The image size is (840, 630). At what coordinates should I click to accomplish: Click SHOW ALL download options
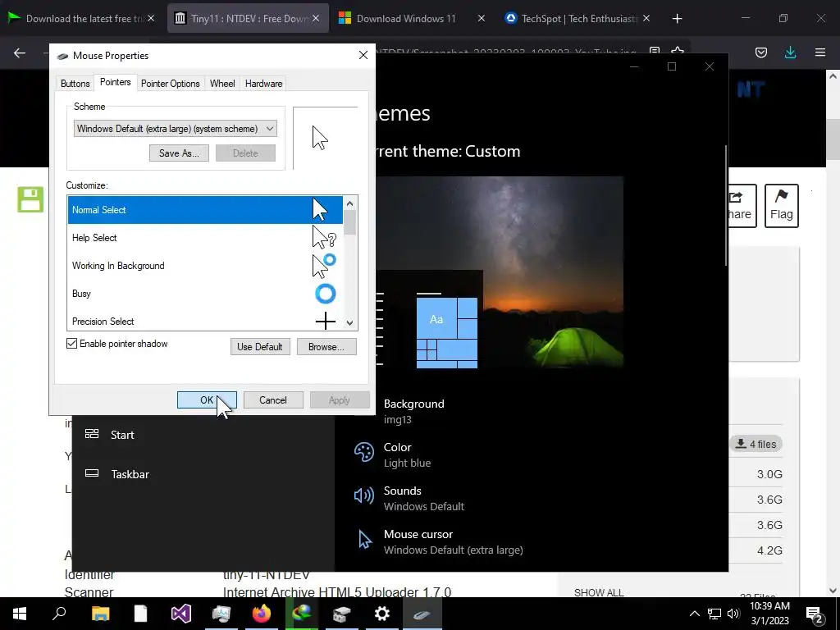(599, 592)
